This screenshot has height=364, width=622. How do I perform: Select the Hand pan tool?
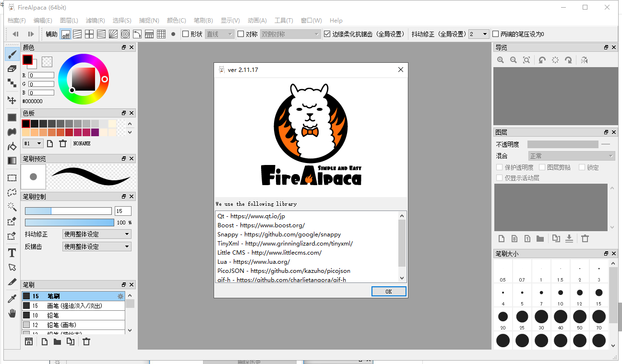(x=12, y=313)
